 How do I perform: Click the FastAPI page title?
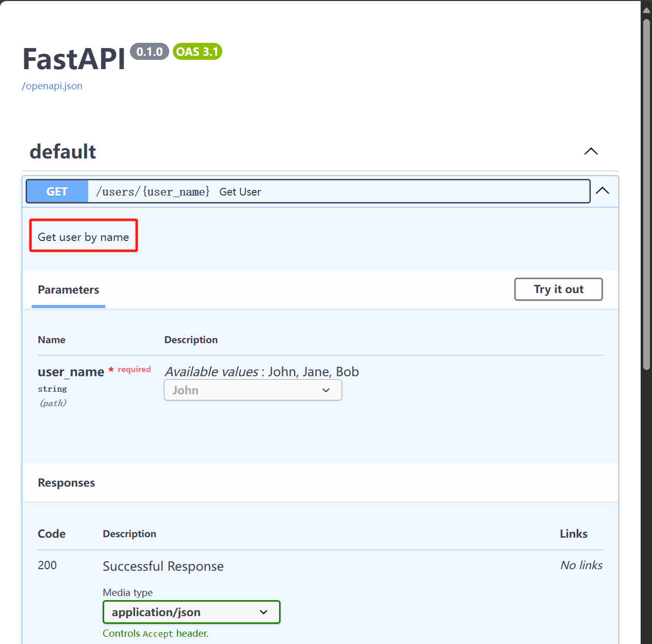[74, 59]
